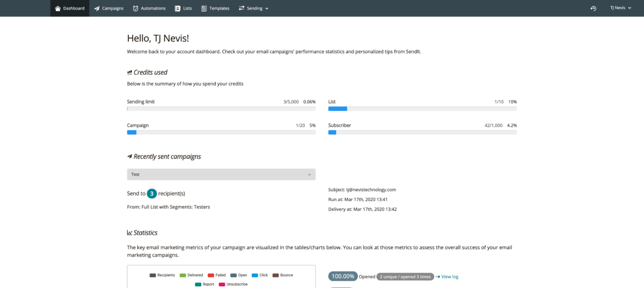Open the View log link
This screenshot has height=288, width=644.
(x=450, y=277)
